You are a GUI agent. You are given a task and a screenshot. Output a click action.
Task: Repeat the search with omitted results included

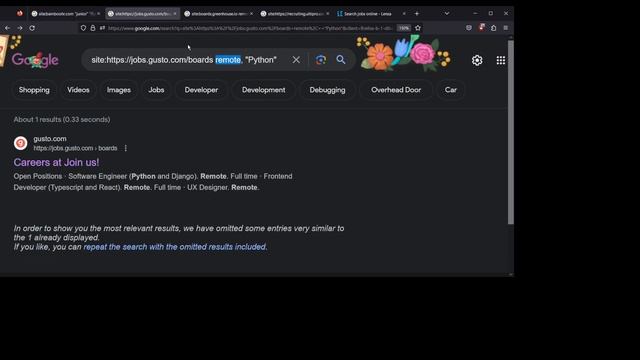175,247
